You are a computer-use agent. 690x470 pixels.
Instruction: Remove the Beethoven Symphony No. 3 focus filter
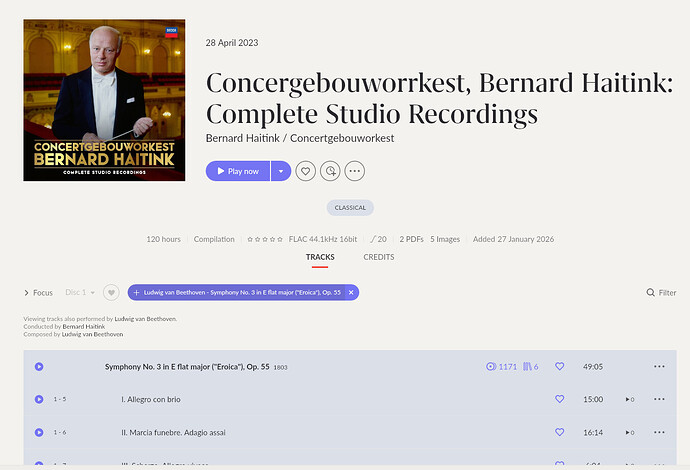[x=351, y=293]
